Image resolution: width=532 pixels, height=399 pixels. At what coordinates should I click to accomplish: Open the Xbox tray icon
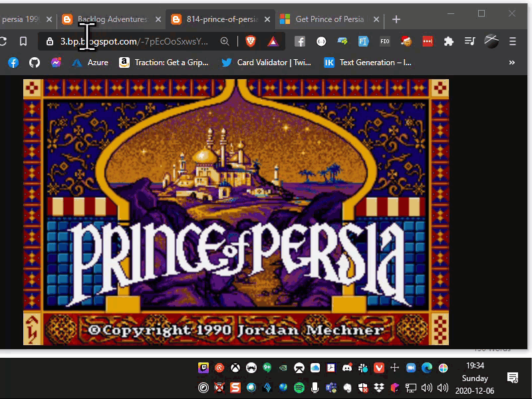[235, 368]
